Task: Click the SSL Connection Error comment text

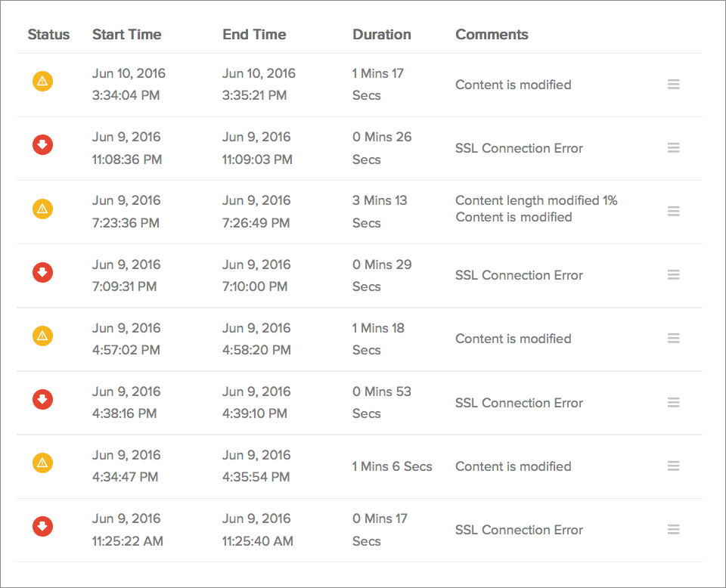Action: click(519, 148)
